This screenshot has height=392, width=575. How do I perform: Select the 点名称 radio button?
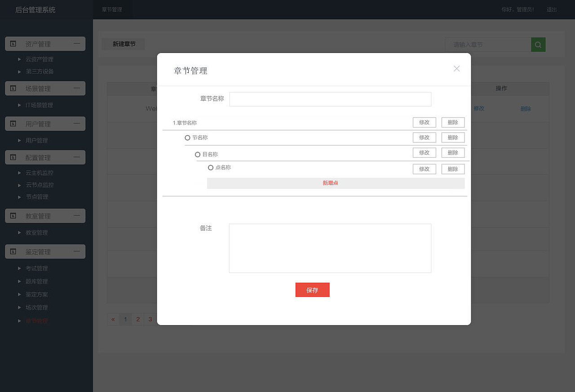pyautogui.click(x=210, y=167)
